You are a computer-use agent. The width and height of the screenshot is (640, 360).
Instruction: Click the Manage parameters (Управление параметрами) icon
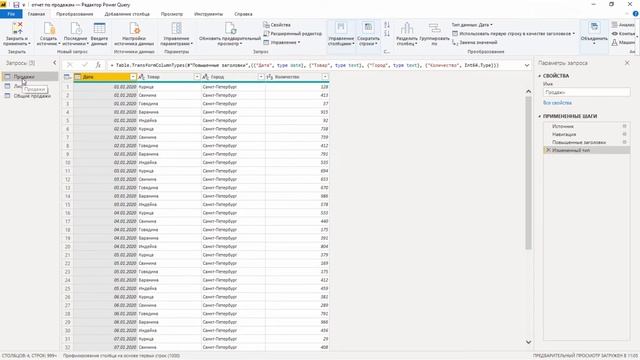point(176,28)
